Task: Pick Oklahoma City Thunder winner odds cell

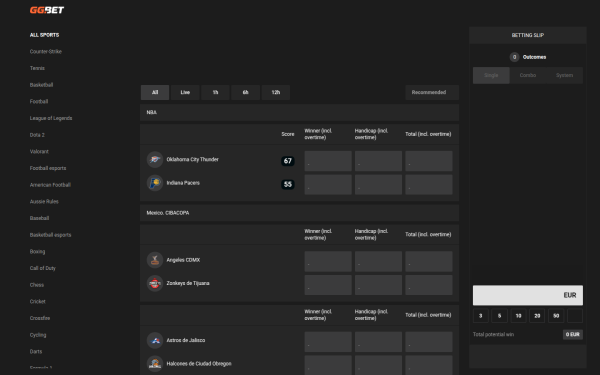Action: click(328, 161)
